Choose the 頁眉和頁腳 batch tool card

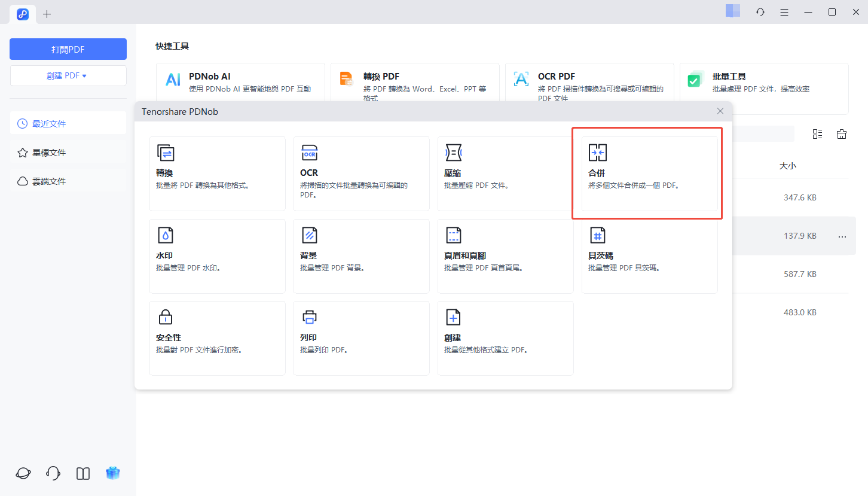pos(506,256)
